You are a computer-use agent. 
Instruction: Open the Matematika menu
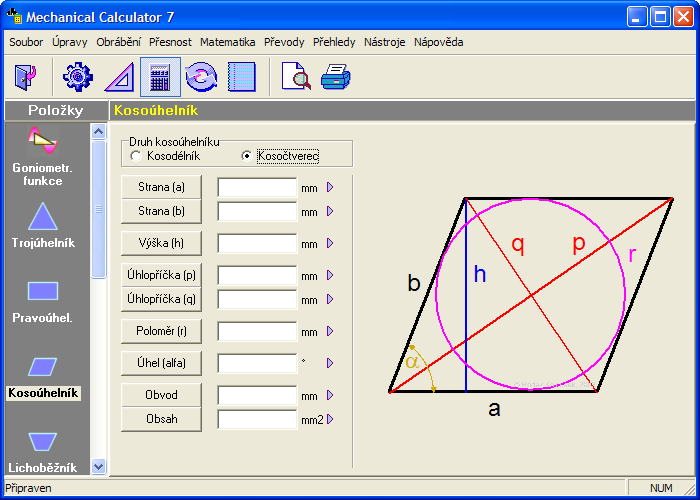(x=228, y=42)
